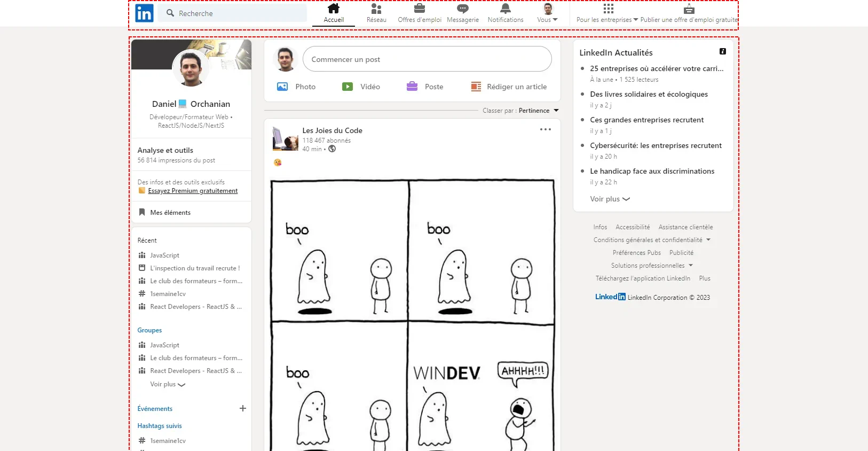Screen dimensions: 868x451
Task: Click Commencer un post field
Action: 427,59
